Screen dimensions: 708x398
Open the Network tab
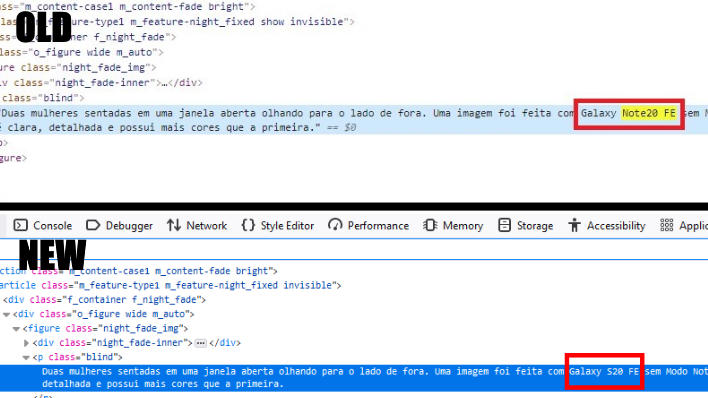pos(197,225)
